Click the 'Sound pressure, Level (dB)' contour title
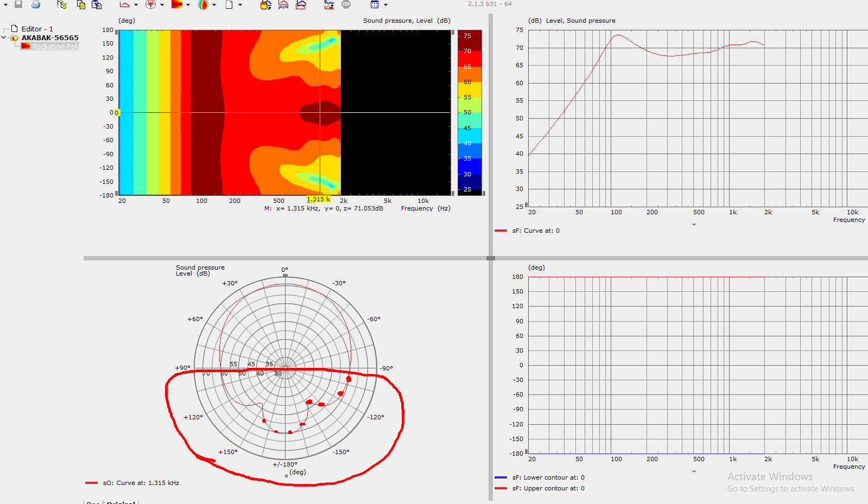868x504 pixels. pyautogui.click(x=407, y=21)
